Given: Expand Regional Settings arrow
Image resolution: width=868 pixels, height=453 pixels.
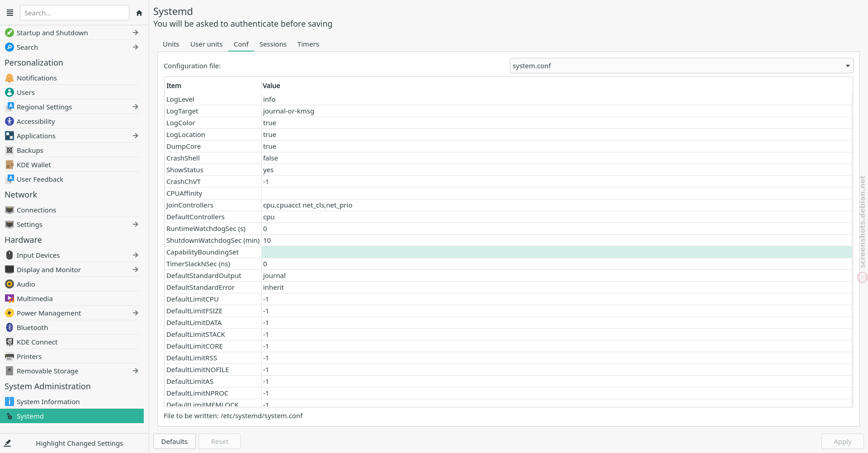Looking at the screenshot, I should pos(135,107).
